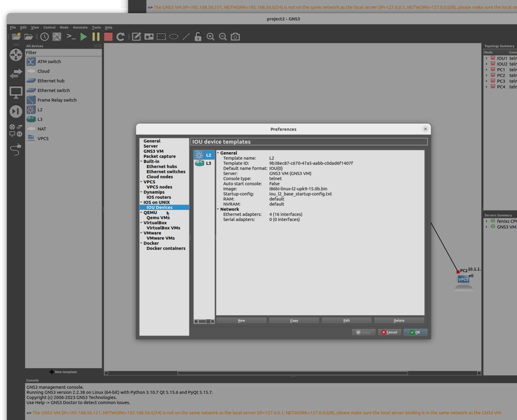Collapse the Built-in preferences section
Screen dimensions: 517x420
coord(141,162)
